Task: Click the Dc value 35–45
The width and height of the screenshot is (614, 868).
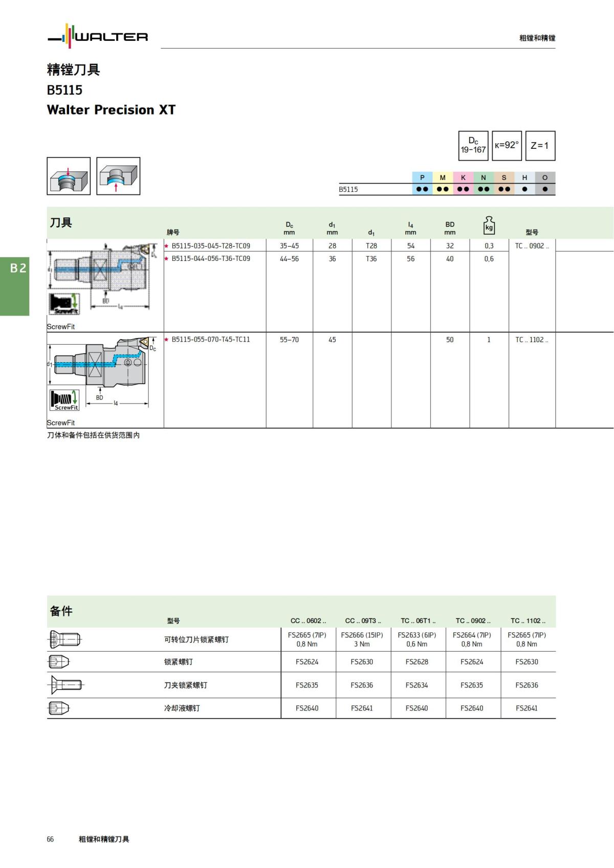Action: point(289,246)
